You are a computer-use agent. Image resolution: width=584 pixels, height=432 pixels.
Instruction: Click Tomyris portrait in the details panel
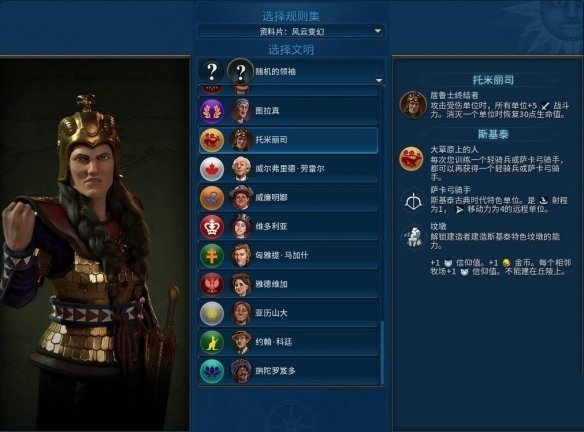click(413, 105)
